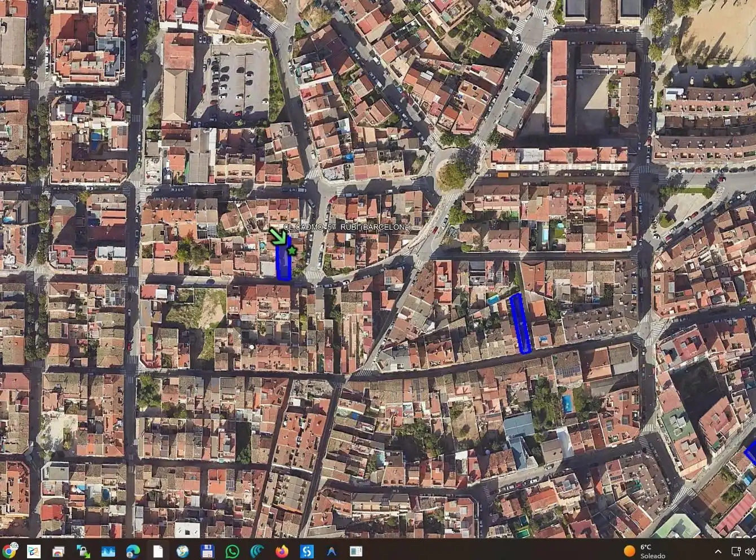Viewport: 756px width, 560px height.
Task: Open the white app with blue-orange logo
Action: tap(34, 551)
